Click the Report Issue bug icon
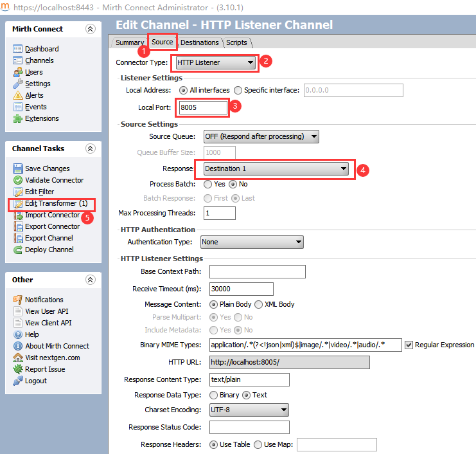476x454 pixels. 17,369
